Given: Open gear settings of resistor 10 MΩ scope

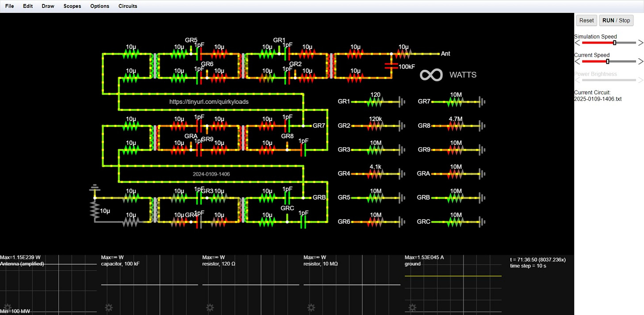Looking at the screenshot, I should coord(311,307).
